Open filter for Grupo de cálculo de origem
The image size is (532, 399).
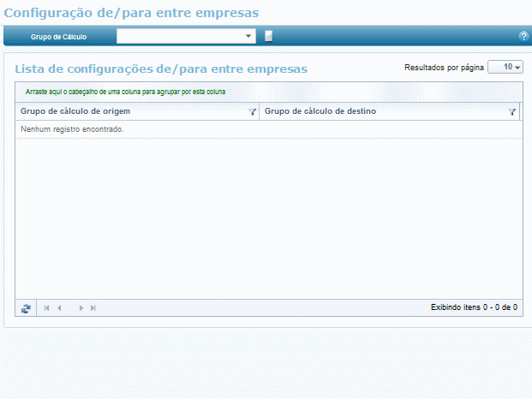253,112
